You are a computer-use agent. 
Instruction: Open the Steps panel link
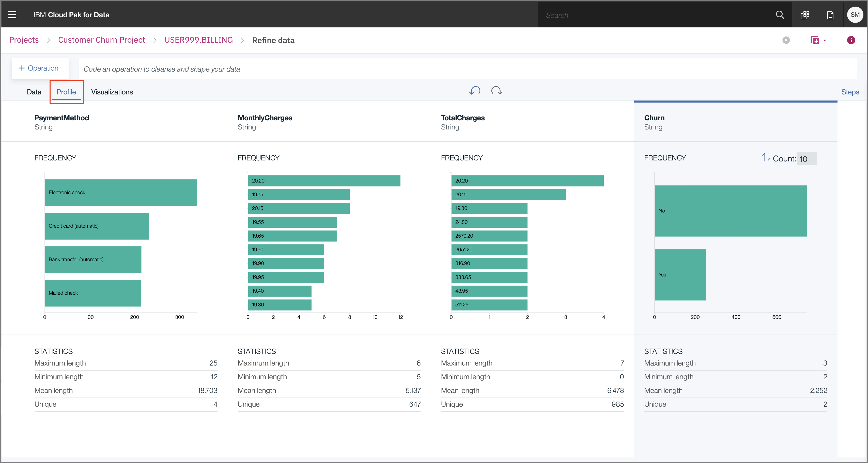850,92
